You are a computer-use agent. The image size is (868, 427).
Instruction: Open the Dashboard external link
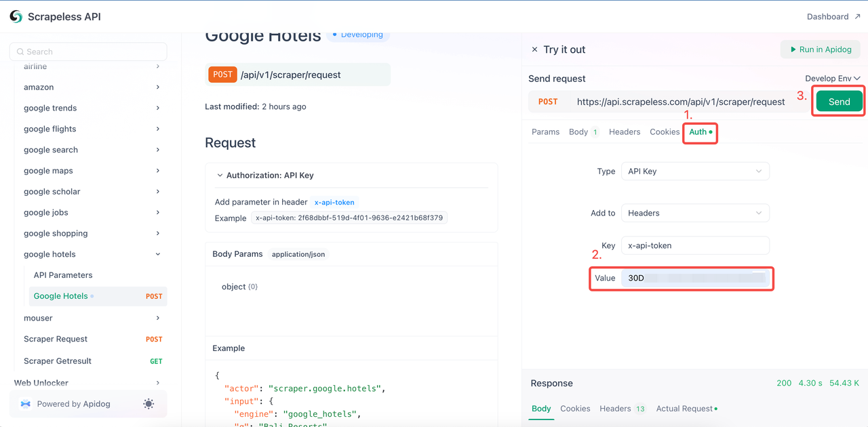coord(833,16)
